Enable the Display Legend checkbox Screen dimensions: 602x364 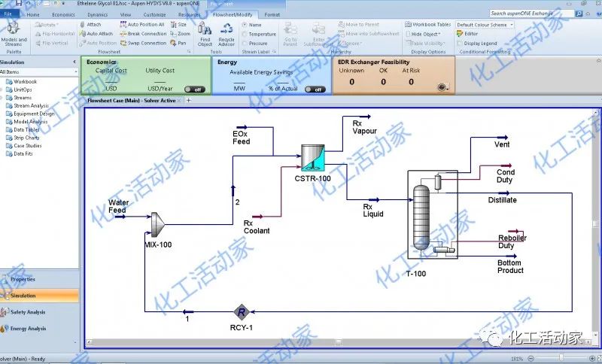(460, 44)
